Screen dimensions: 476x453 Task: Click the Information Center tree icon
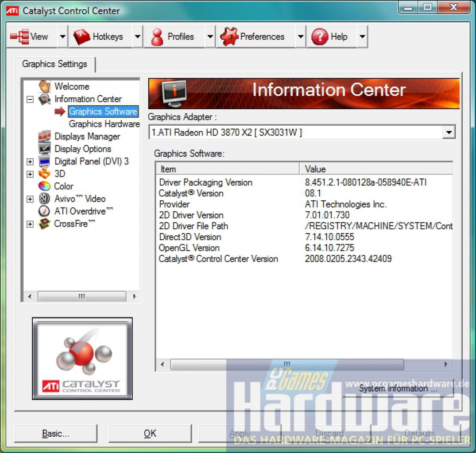coord(44,99)
